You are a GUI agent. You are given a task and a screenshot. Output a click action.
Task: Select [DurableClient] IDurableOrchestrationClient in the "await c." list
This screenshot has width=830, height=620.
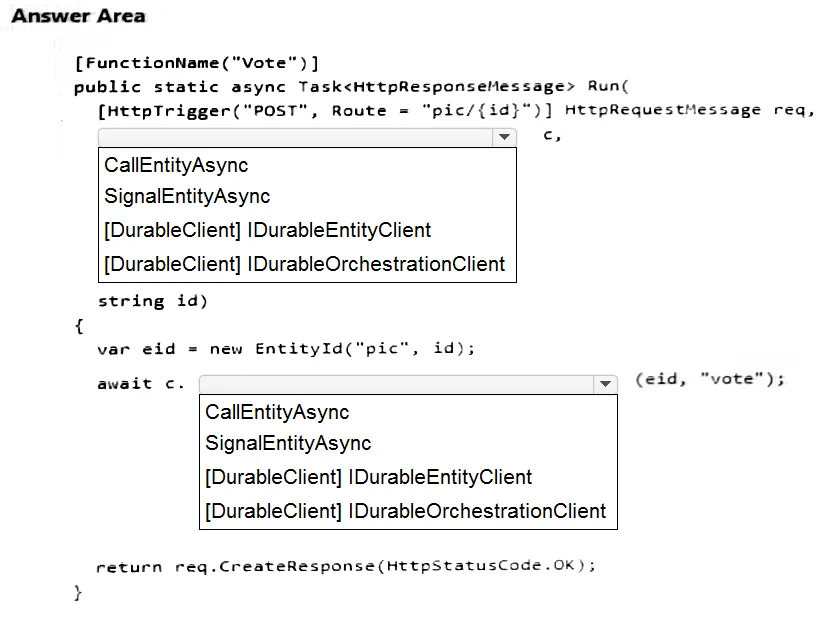pyautogui.click(x=405, y=511)
